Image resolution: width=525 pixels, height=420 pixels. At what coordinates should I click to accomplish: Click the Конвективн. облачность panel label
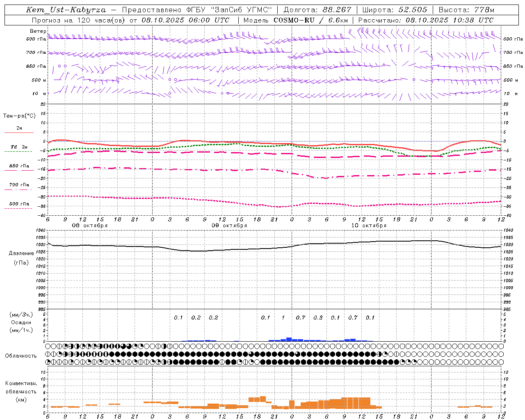click(x=21, y=391)
